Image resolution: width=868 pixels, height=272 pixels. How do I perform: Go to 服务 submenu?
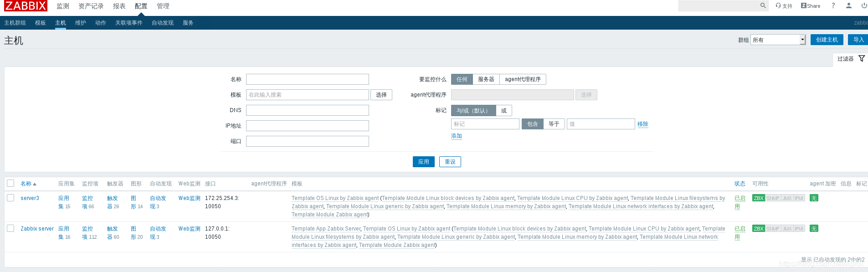188,23
